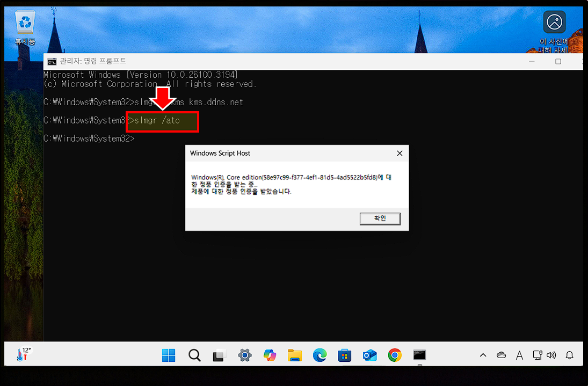Open the Recycle Bin desktop icon
588x386 pixels.
[25, 28]
